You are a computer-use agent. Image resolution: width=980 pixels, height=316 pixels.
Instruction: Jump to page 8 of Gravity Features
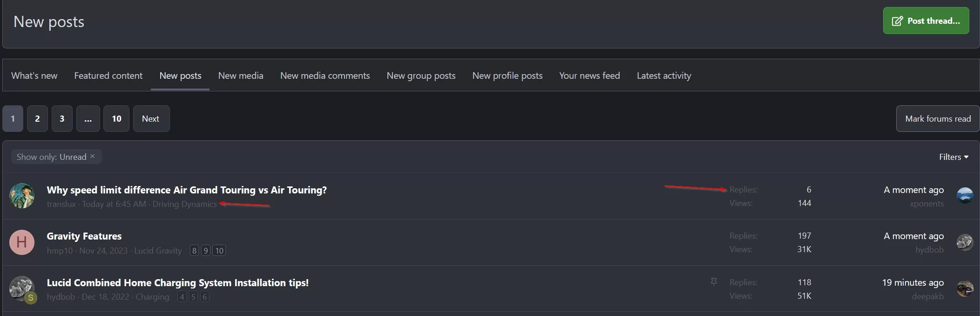click(x=194, y=251)
